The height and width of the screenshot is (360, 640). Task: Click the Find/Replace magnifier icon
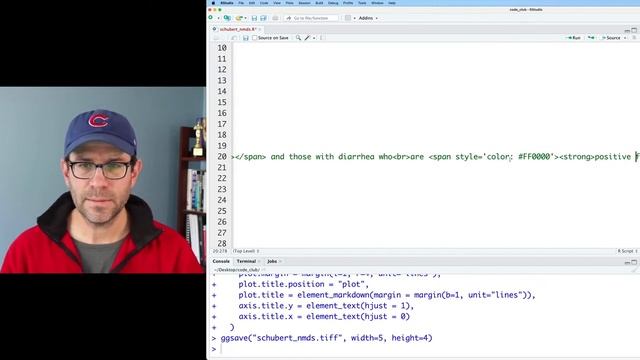298,38
